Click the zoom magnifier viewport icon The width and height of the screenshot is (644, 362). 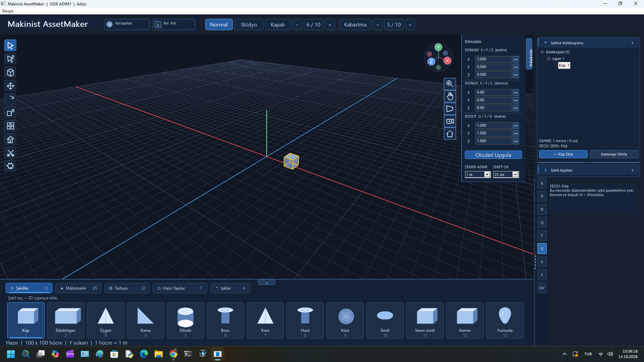[x=450, y=84]
